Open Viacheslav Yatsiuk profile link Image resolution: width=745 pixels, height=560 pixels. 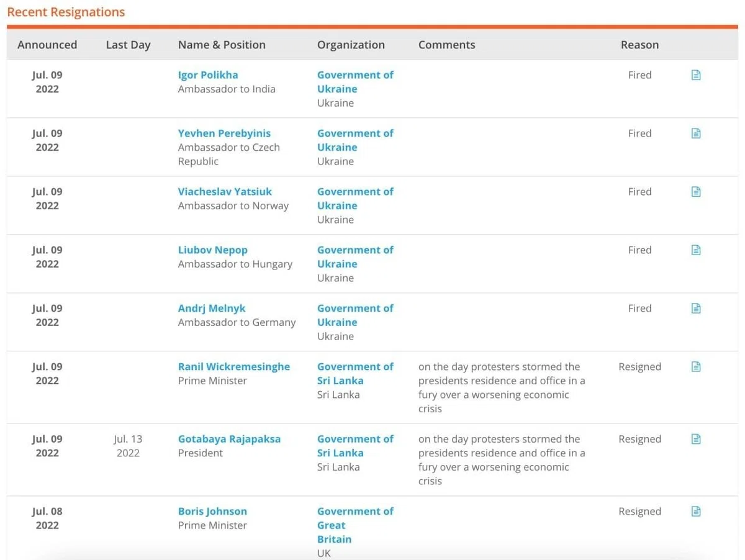click(x=225, y=192)
